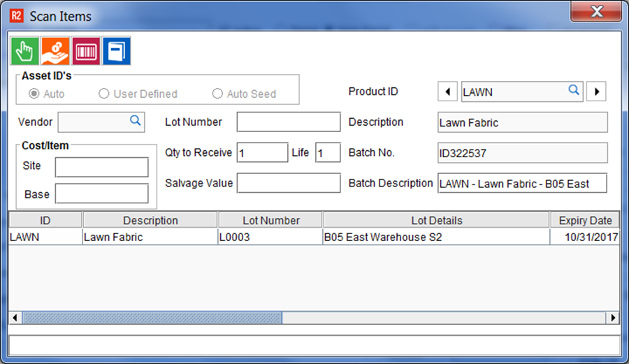The height and width of the screenshot is (364, 629).
Task: Focus the Salvage Value text box
Action: tap(288, 183)
